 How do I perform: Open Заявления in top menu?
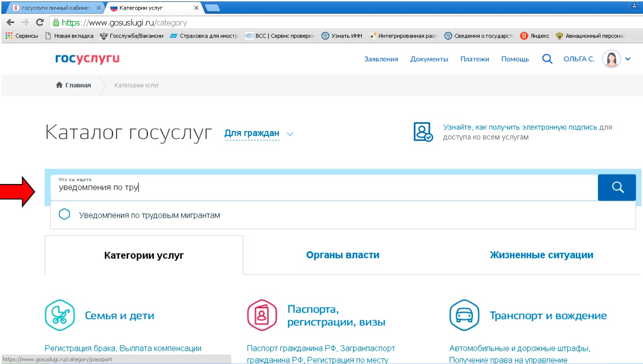click(x=381, y=59)
